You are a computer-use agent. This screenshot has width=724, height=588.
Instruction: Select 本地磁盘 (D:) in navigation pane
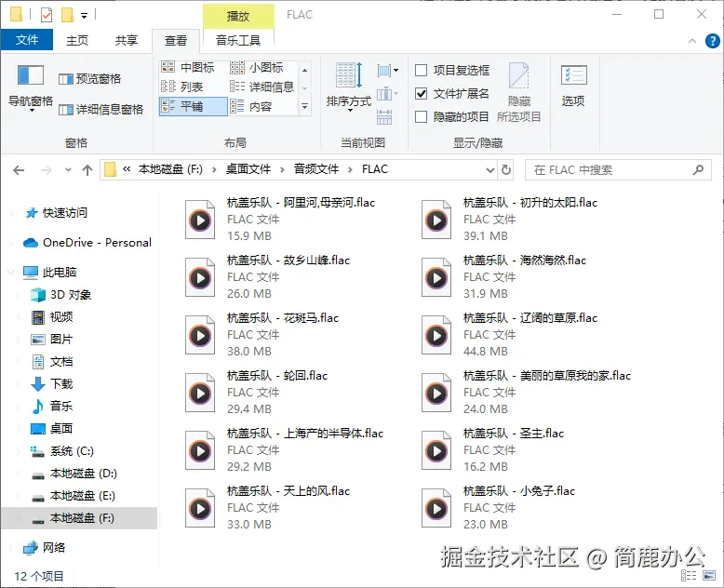[74, 473]
